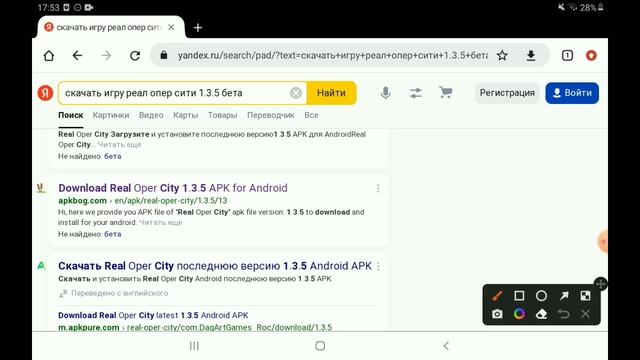Open three-dot menu of apkbog result
Viewport: 640px width, 360px height.
click(x=378, y=188)
